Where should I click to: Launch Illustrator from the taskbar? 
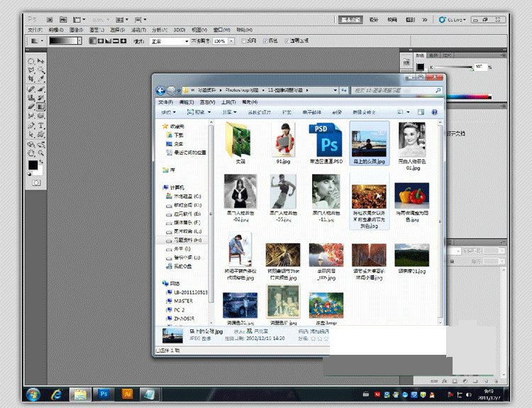click(x=128, y=394)
